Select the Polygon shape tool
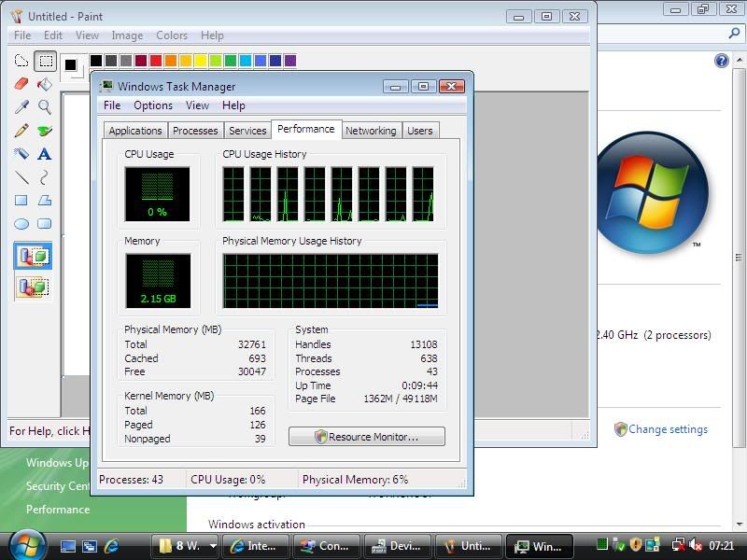This screenshot has width=747, height=560. [45, 201]
